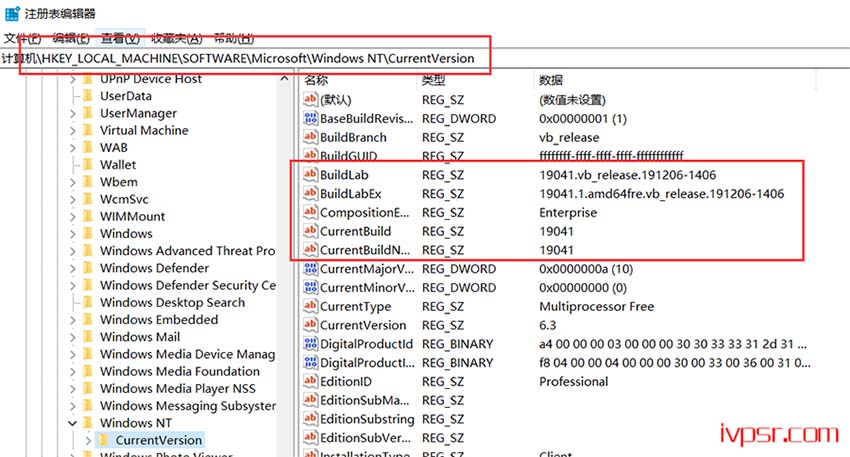The width and height of the screenshot is (850, 457).
Task: Click the DWORD icon of CurrentMajorV... value
Action: click(x=310, y=268)
